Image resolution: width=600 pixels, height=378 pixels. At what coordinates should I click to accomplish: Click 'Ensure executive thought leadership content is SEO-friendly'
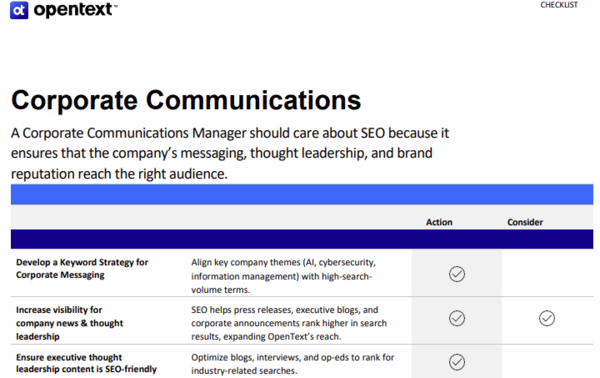pos(86,363)
